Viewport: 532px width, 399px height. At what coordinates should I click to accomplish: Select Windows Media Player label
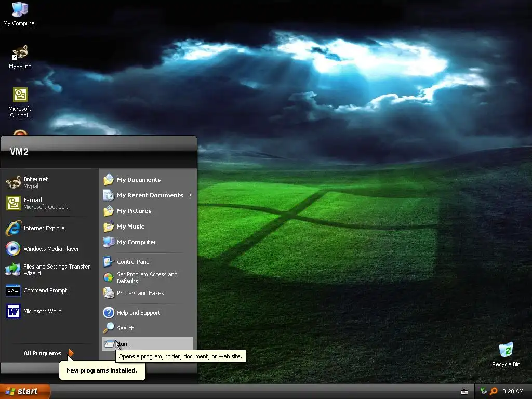pyautogui.click(x=51, y=249)
